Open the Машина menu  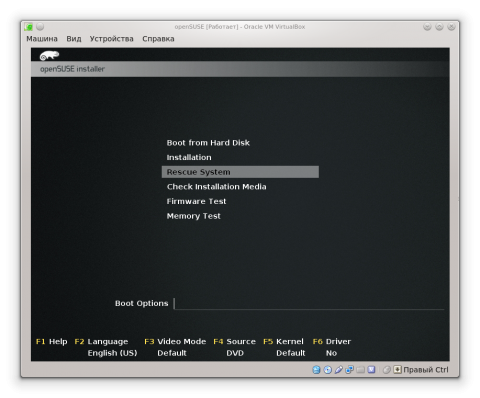click(42, 39)
